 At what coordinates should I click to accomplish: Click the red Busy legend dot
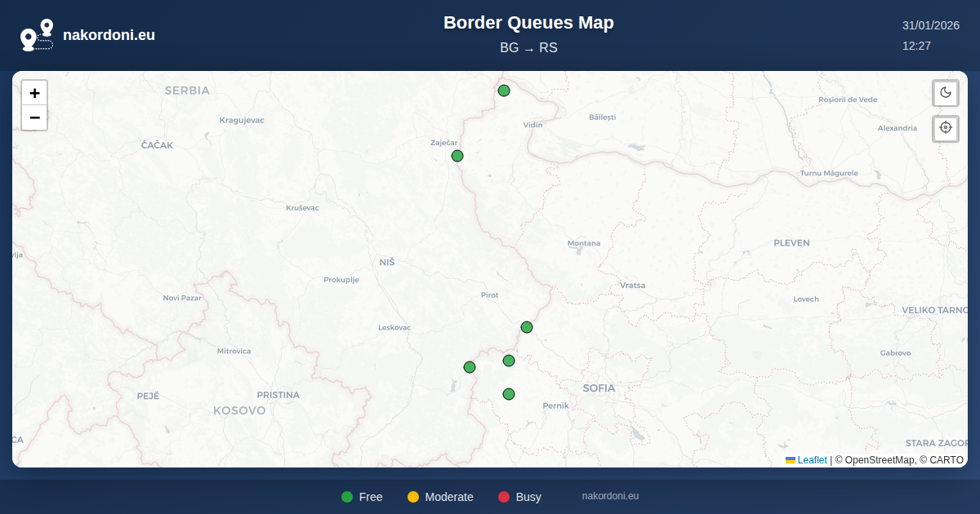pos(504,497)
